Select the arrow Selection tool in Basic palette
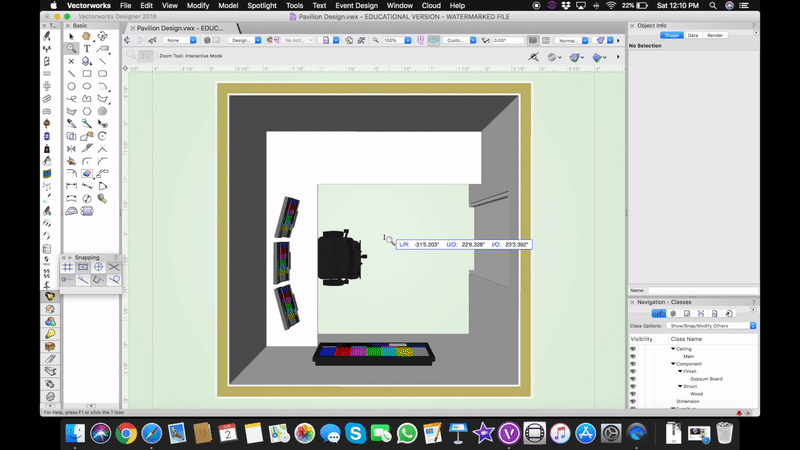The width and height of the screenshot is (800, 450). tap(71, 36)
